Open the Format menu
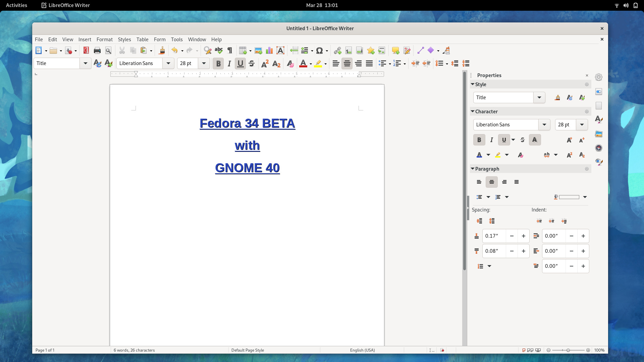The height and width of the screenshot is (362, 644). pos(104,39)
